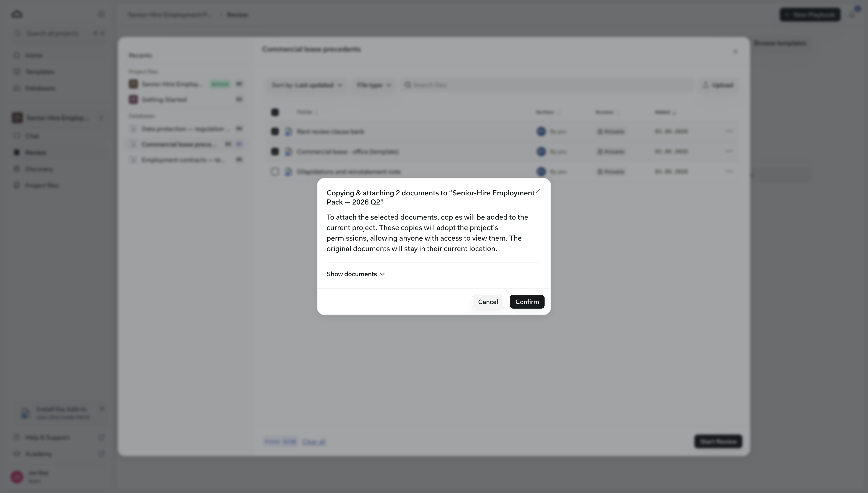Open more options for Dilapidations row

pyautogui.click(x=729, y=171)
